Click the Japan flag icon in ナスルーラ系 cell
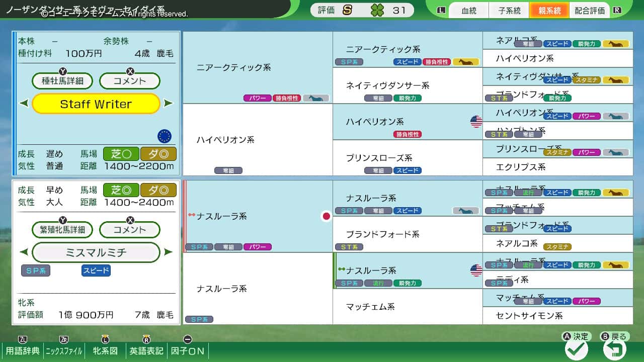 coord(326,216)
